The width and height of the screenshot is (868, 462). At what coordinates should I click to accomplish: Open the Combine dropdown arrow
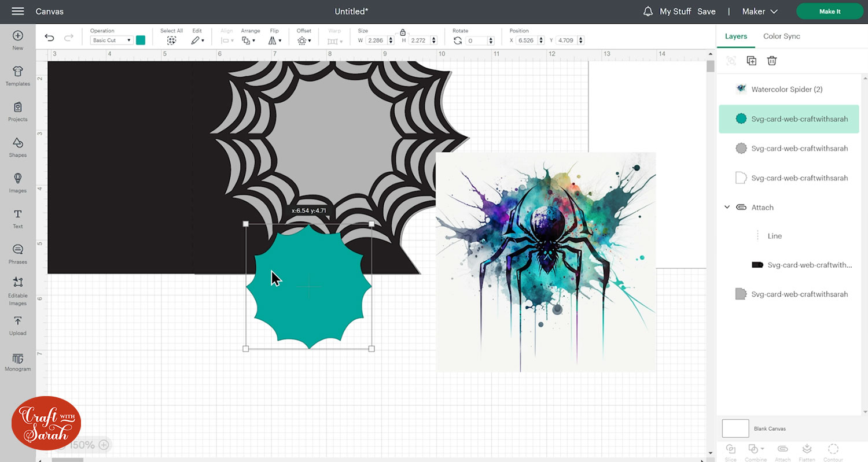761,448
